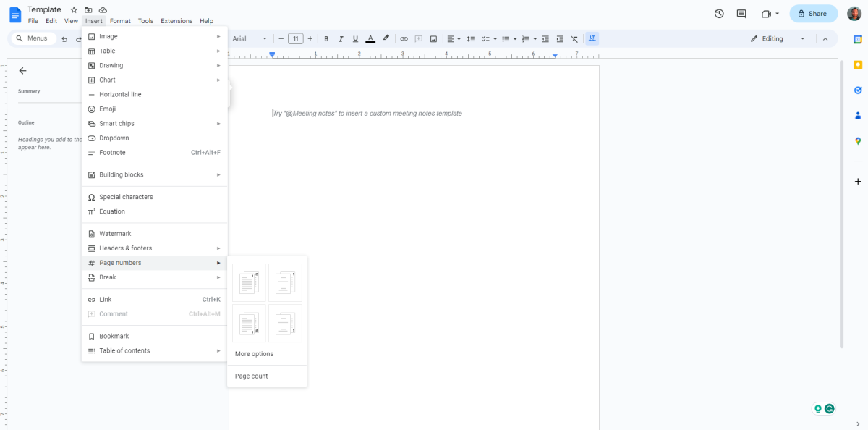The width and height of the screenshot is (868, 430).
Task: Open Google Maps side panel icon
Action: [858, 141]
